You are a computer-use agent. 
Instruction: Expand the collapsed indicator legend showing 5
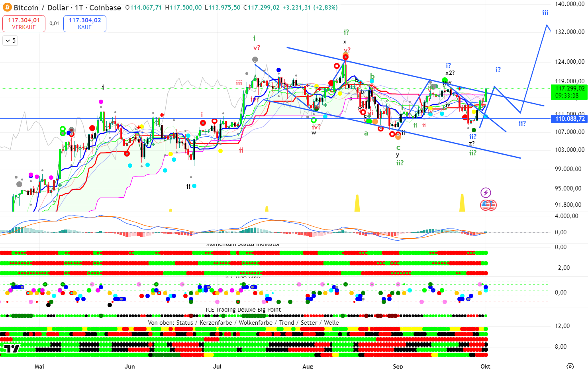click(10, 41)
